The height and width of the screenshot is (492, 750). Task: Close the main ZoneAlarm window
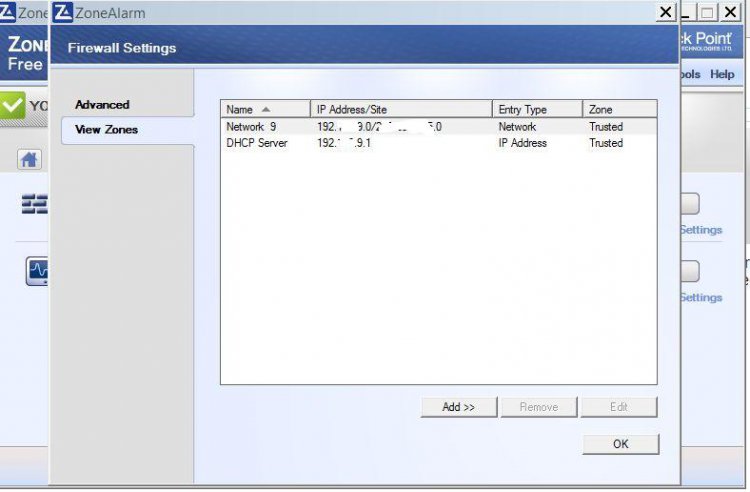click(x=730, y=12)
